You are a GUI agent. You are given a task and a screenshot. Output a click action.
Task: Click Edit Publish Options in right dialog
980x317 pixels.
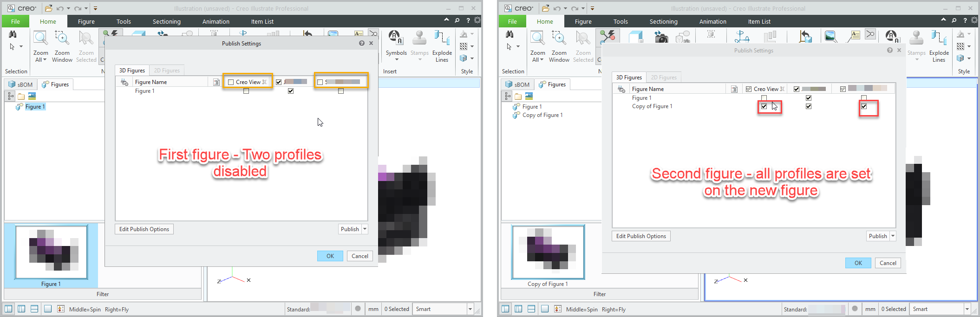tap(641, 236)
